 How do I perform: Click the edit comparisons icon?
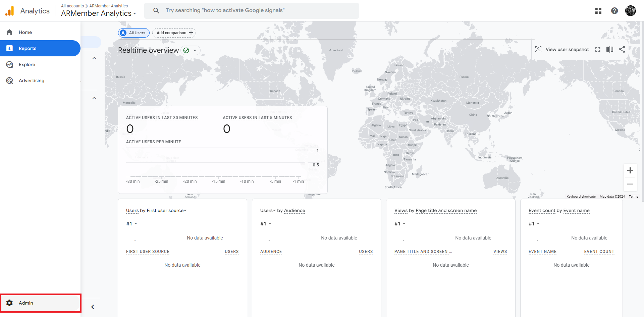610,49
